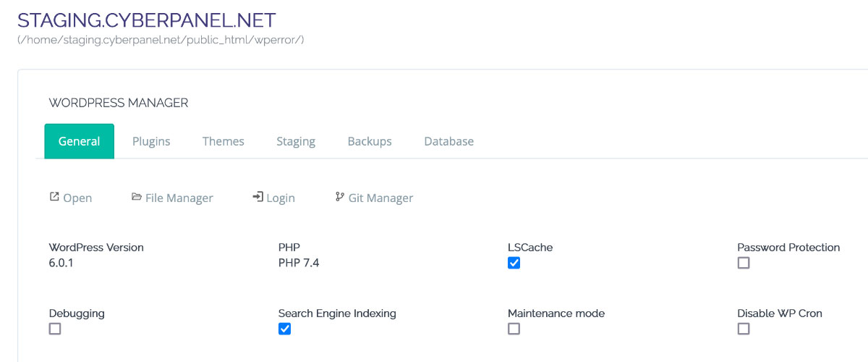Screen dimensions: 868x362
Task: Click the Open external-link icon
Action: click(x=54, y=197)
